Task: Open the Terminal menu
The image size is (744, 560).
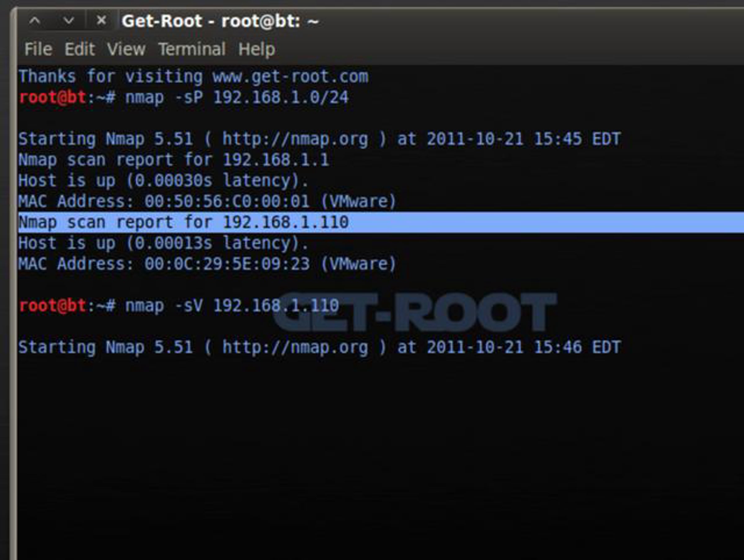Action: coord(192,50)
